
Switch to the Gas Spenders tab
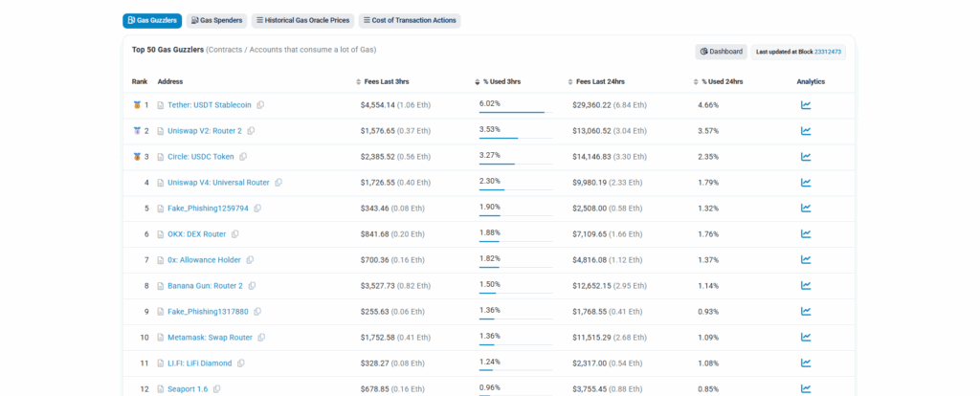point(216,21)
